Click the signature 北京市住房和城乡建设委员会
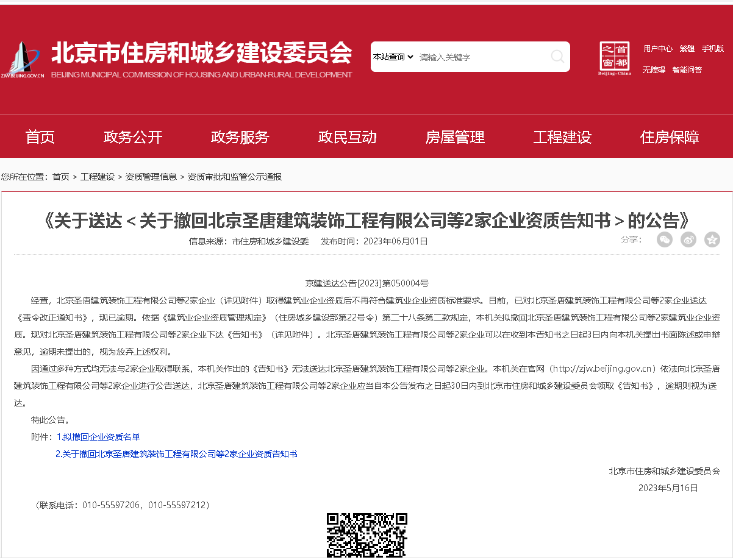733x560 pixels. click(664, 471)
